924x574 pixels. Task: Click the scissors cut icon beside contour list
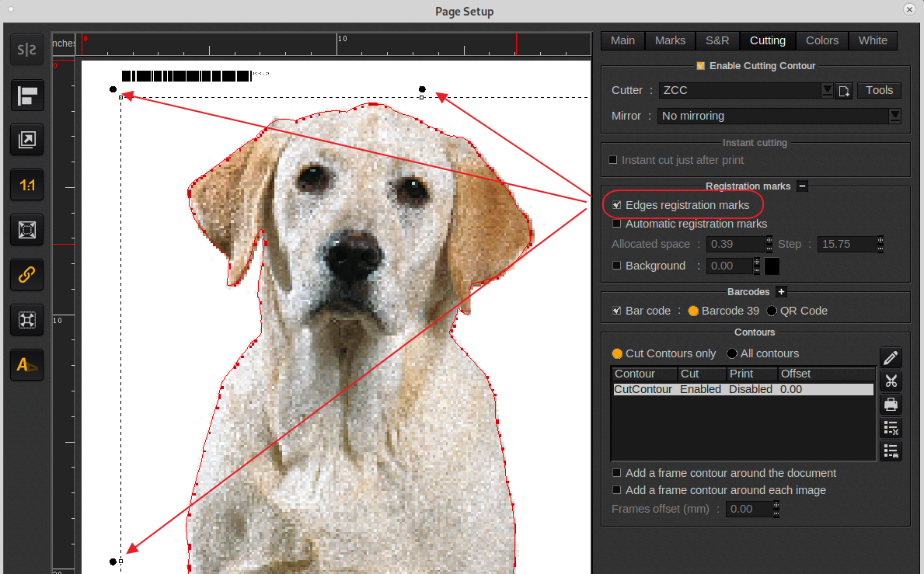(891, 381)
